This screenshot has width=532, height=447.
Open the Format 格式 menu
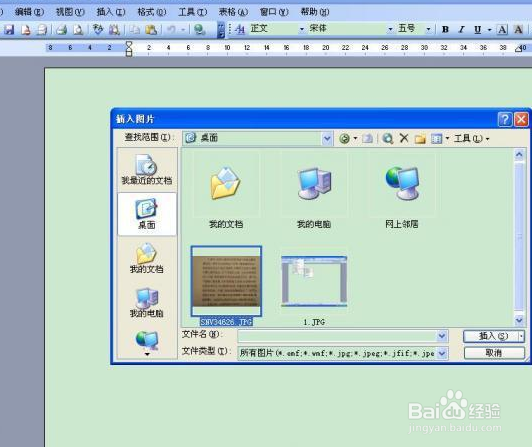(151, 12)
